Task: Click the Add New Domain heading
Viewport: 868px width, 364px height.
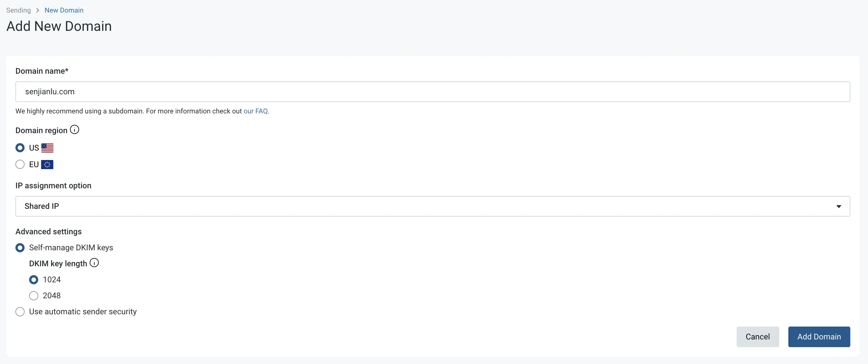Action: 59,26
